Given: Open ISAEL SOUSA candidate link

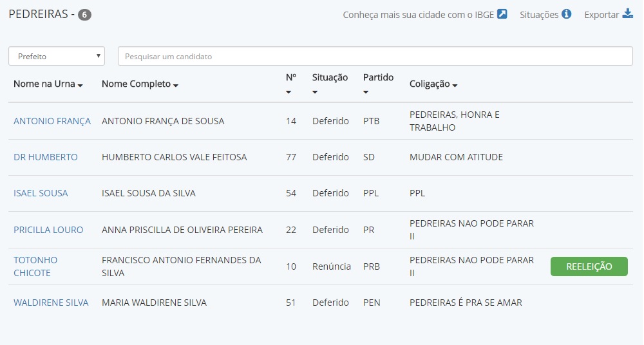Looking at the screenshot, I should pyautogui.click(x=41, y=193).
